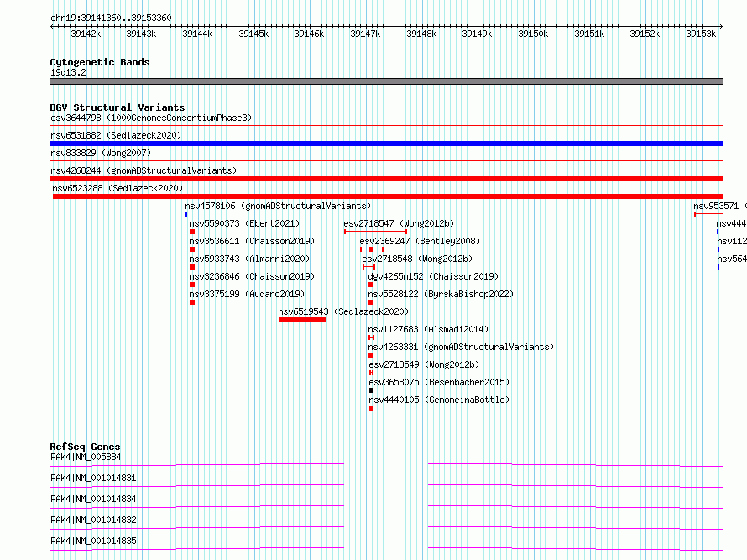The height and width of the screenshot is (560, 747).
Task: Open the 19q13.2 band label
Action: pos(68,72)
